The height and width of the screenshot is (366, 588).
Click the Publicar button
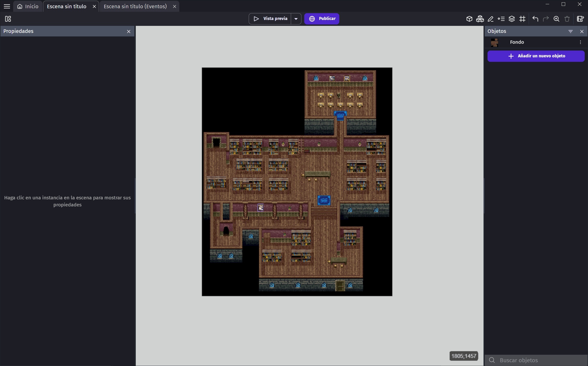coord(322,19)
